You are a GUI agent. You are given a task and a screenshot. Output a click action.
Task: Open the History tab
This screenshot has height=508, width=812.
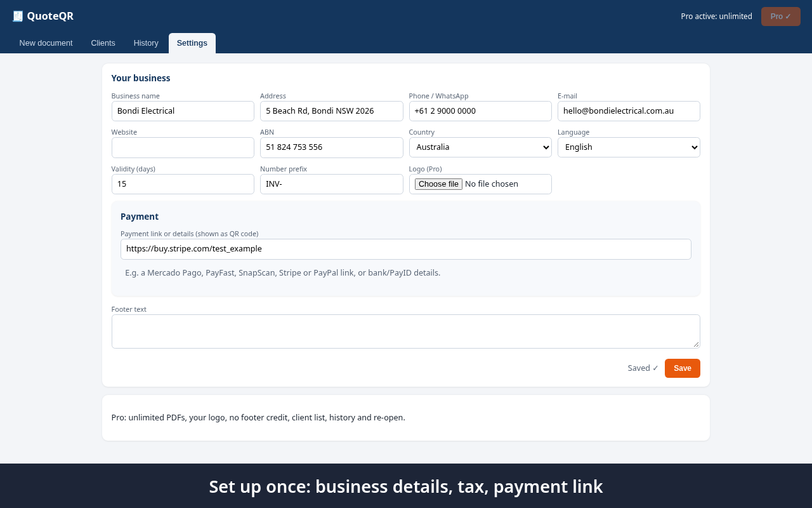coord(146,43)
